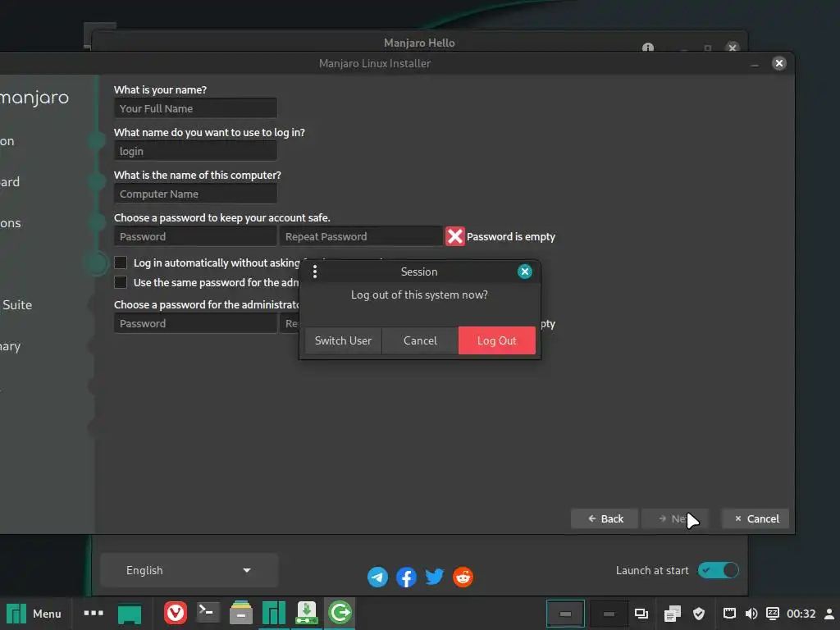The height and width of the screenshot is (630, 840).
Task: Switch to the first workspace
Action: (565, 614)
